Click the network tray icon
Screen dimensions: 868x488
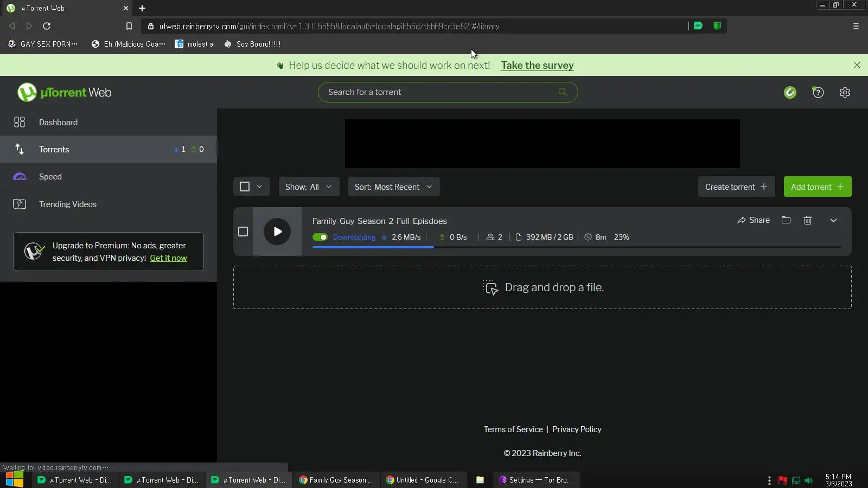(x=796, y=480)
